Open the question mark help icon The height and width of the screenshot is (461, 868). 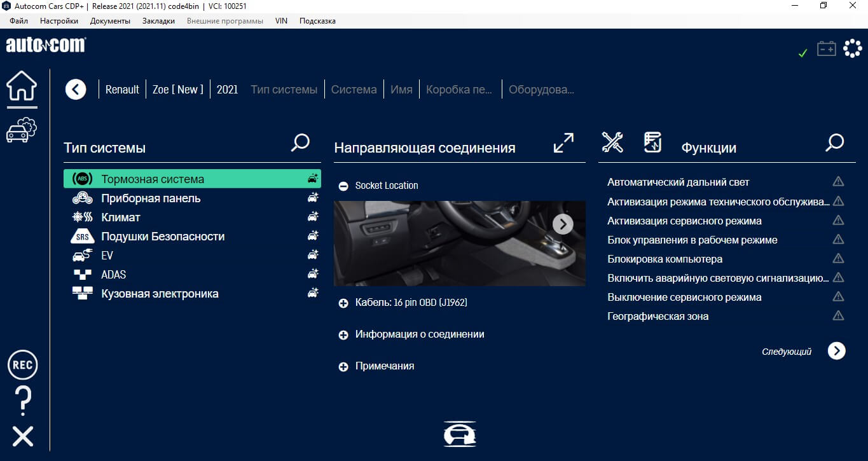click(22, 401)
